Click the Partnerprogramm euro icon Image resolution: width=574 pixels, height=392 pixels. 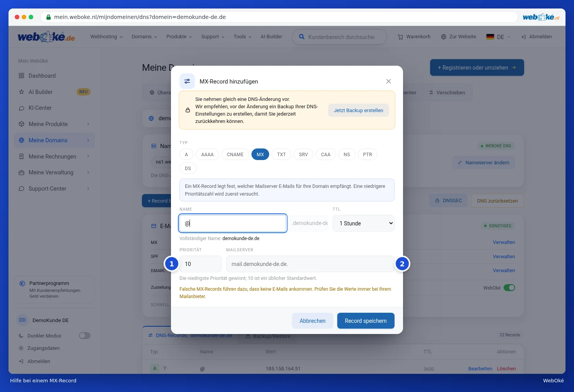(x=22, y=283)
